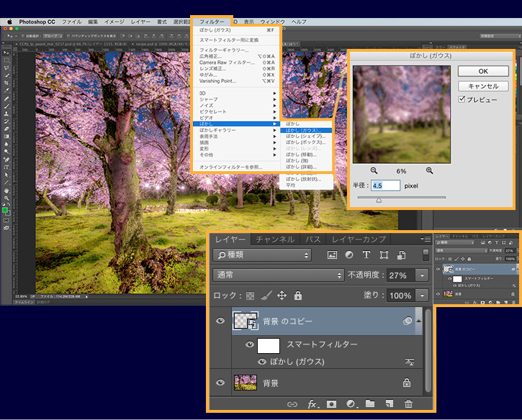Open the Photoshop CC application menu
The height and width of the screenshot is (420, 522).
pyautogui.click(x=37, y=22)
